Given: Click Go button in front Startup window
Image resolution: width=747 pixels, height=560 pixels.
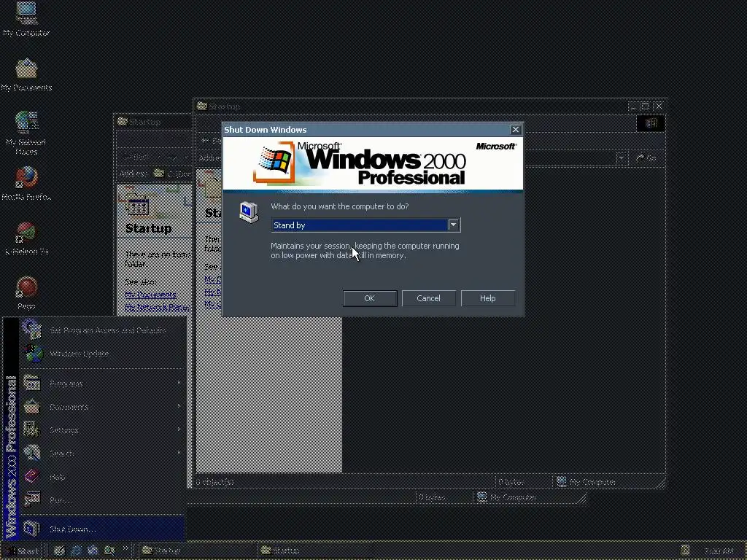Looking at the screenshot, I should pyautogui.click(x=646, y=158).
